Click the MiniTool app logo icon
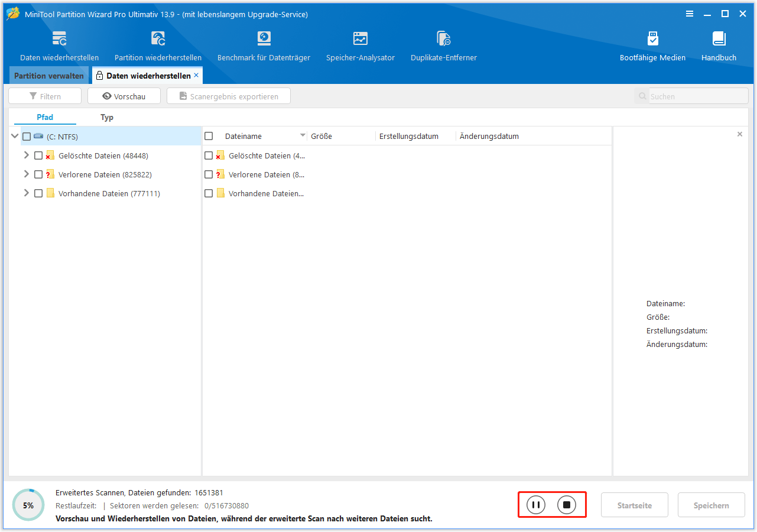Screen dimensions: 757x532 pyautogui.click(x=13, y=14)
